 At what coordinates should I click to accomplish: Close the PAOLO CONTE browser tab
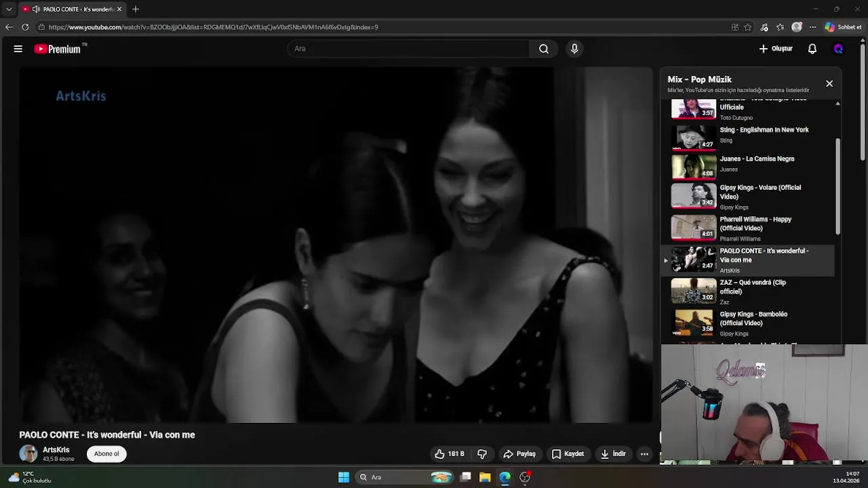(119, 9)
